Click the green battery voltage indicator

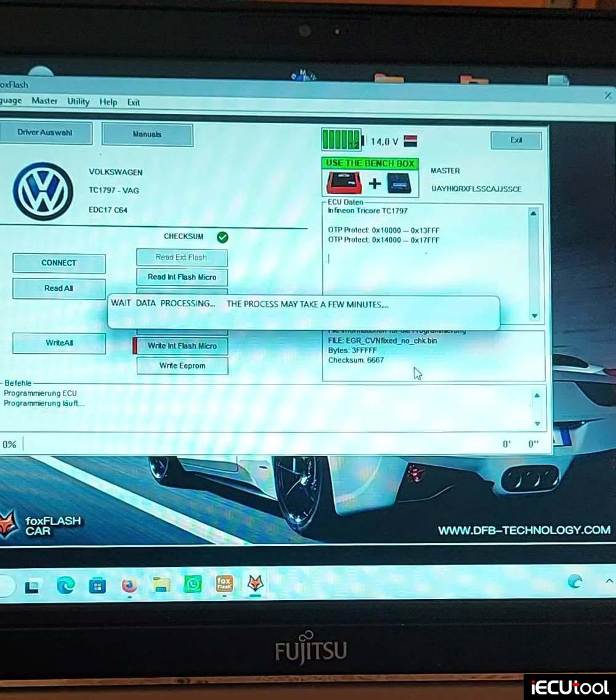342,140
